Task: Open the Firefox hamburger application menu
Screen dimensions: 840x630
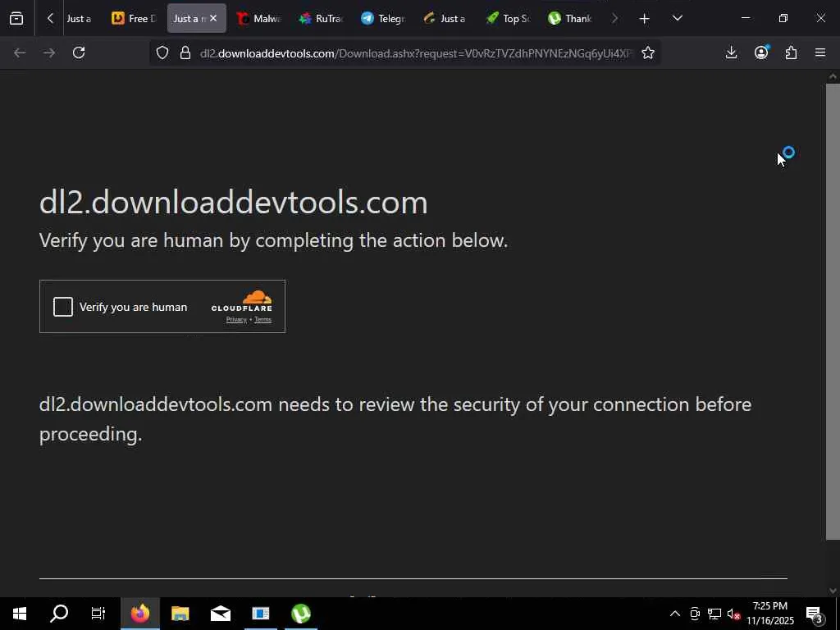Action: coord(820,52)
